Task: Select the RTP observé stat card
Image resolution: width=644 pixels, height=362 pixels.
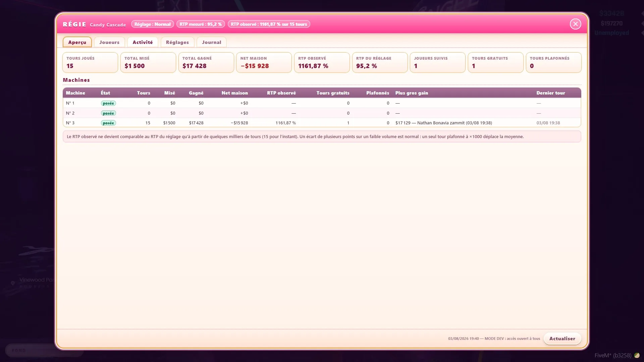Action: point(322,62)
